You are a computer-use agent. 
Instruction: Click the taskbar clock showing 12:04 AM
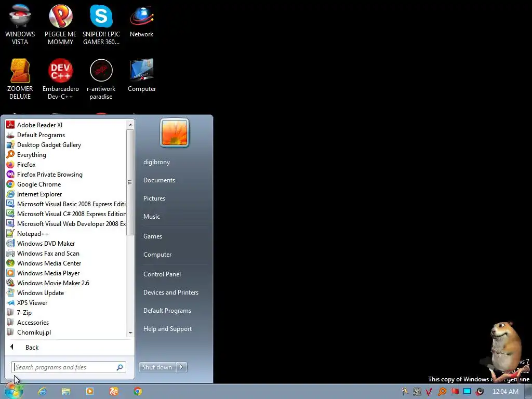[505, 392]
